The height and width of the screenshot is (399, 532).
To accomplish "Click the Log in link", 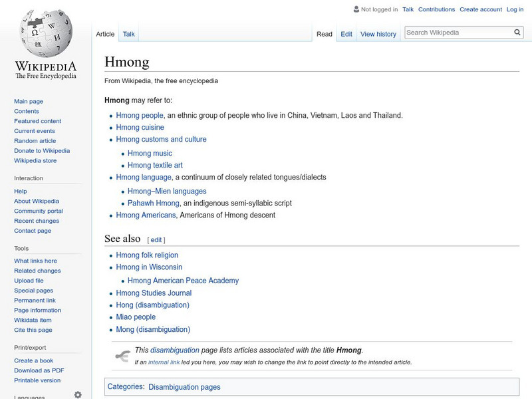I will click(515, 9).
